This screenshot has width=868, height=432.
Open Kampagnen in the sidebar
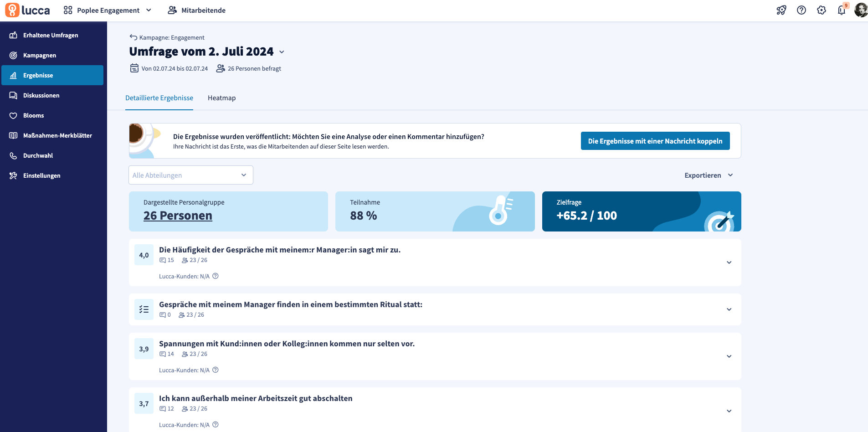[52, 55]
